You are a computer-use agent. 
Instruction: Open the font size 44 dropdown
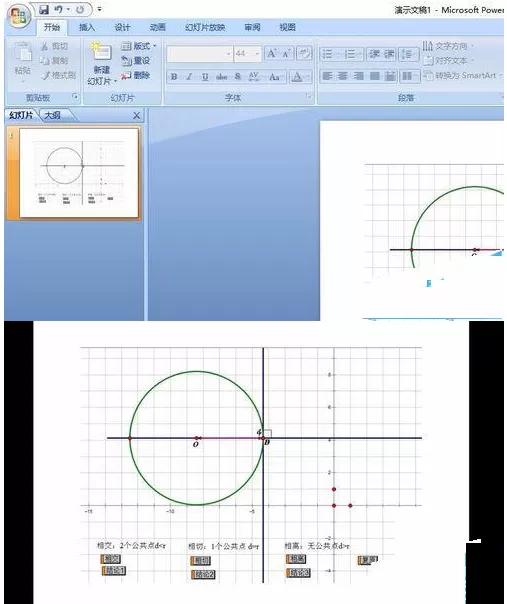[247, 54]
